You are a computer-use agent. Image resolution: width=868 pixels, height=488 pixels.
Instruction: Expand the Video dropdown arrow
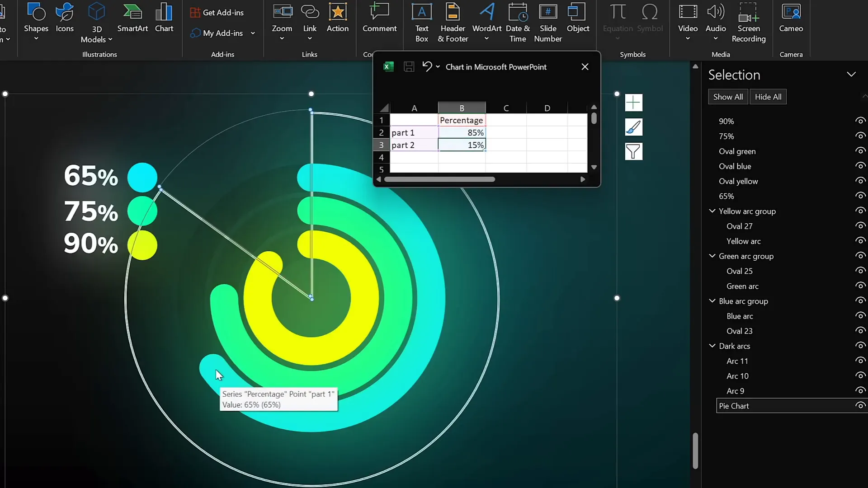point(688,39)
